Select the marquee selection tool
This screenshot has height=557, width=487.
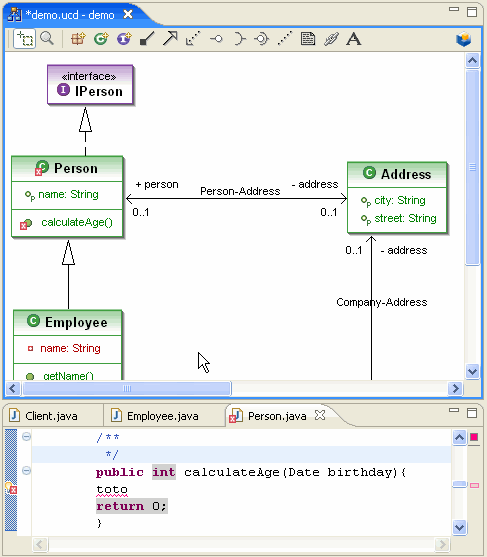(24, 39)
